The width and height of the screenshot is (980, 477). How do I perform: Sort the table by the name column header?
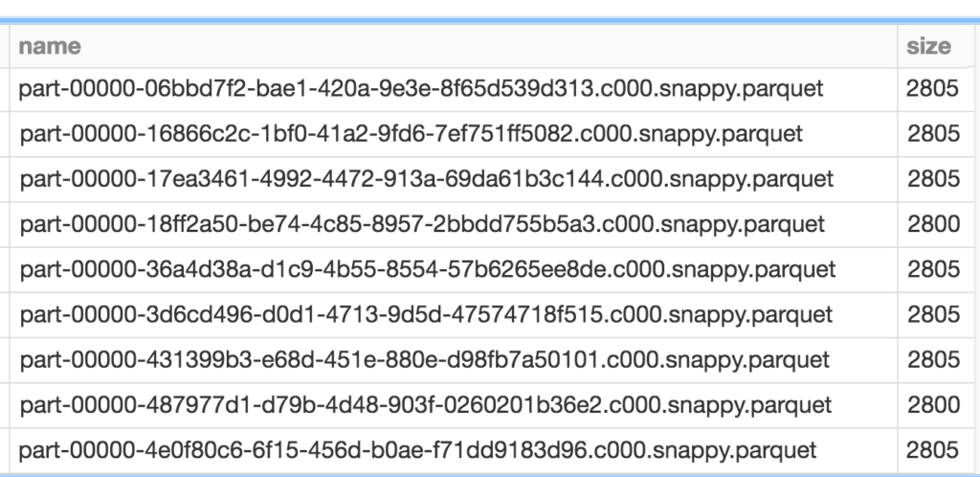pyautogui.click(x=50, y=46)
